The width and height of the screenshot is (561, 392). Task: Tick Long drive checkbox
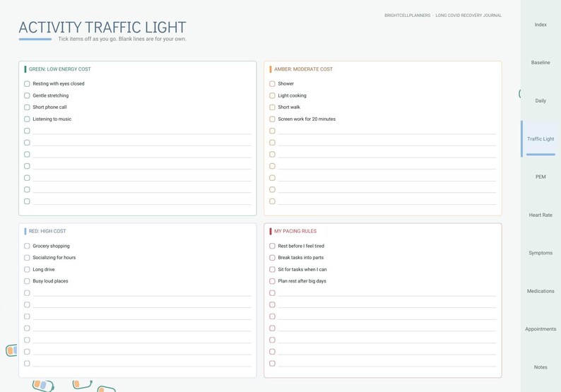pos(27,269)
